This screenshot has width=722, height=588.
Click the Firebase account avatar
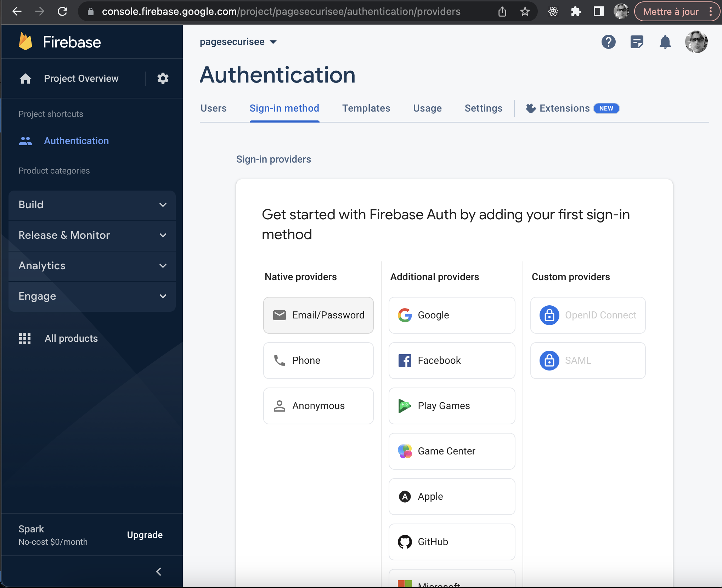click(x=696, y=42)
